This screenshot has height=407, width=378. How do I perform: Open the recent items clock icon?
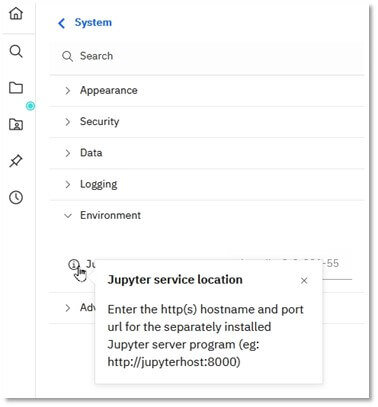click(16, 197)
